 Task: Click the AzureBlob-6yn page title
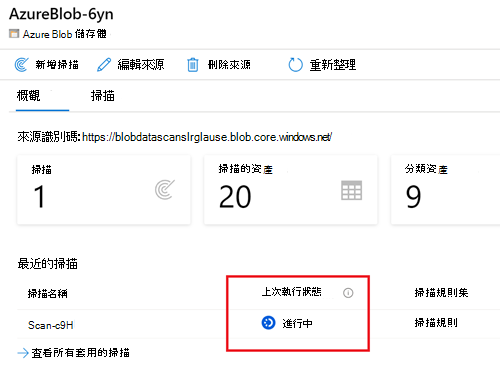click(x=61, y=14)
